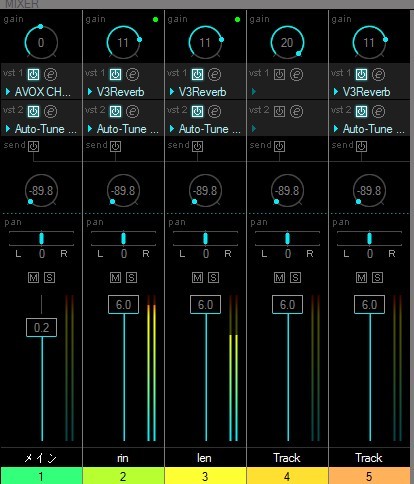This screenshot has height=484, width=414.
Task: Click the len track name label
Action: tap(204, 458)
